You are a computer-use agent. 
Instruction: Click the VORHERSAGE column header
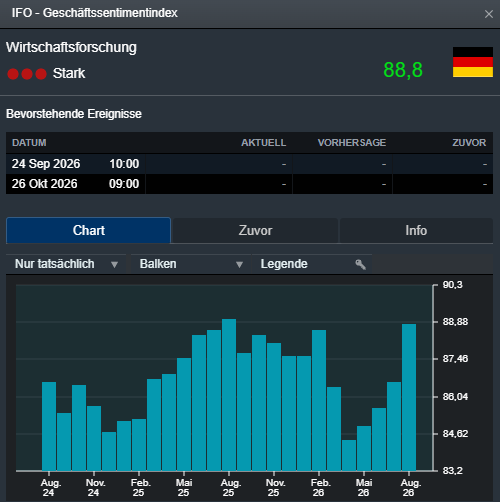point(352,143)
